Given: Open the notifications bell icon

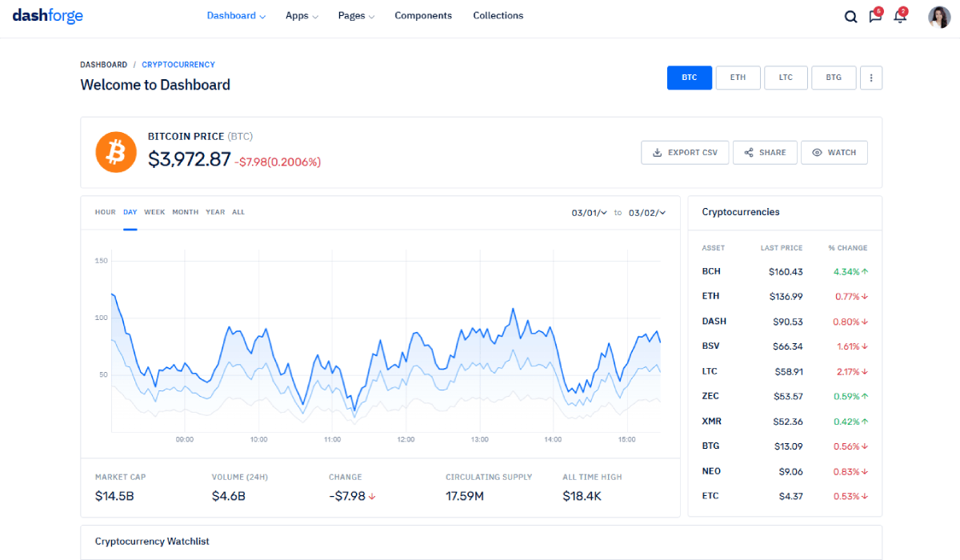Looking at the screenshot, I should 899,17.
